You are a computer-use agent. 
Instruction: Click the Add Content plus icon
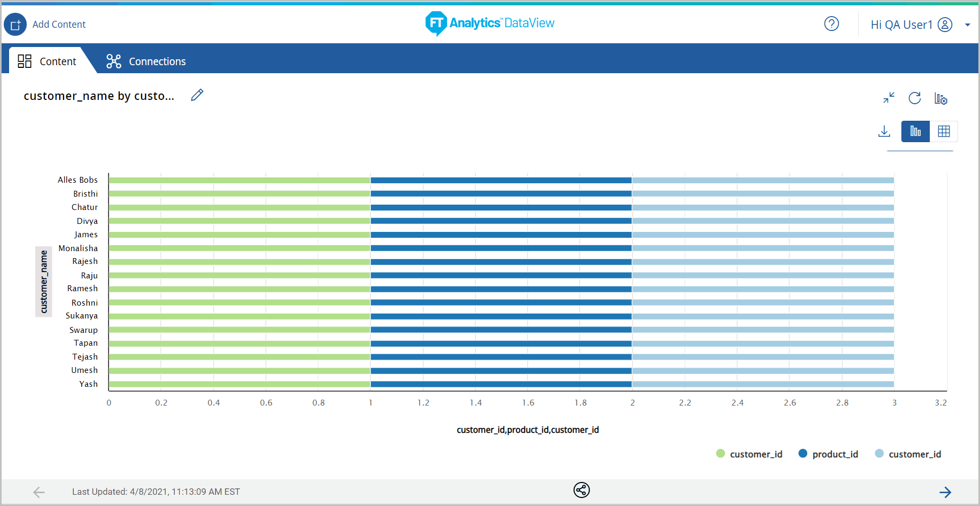tap(15, 24)
